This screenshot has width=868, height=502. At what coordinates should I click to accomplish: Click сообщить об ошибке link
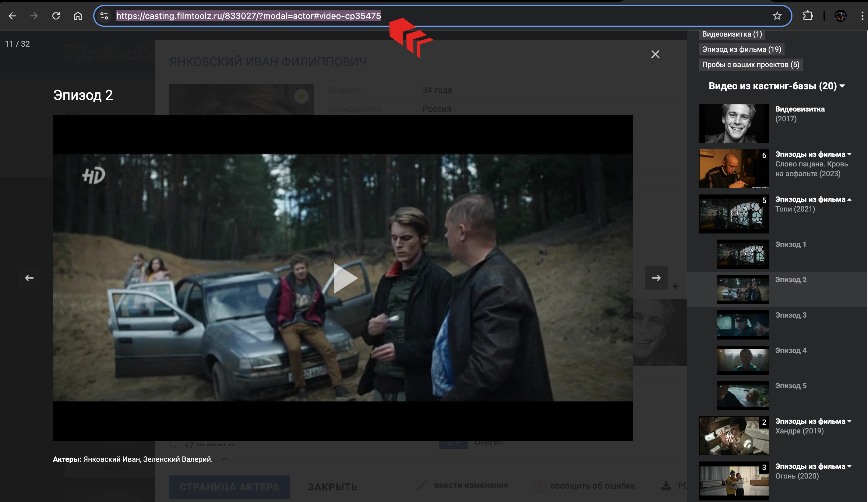(x=592, y=486)
